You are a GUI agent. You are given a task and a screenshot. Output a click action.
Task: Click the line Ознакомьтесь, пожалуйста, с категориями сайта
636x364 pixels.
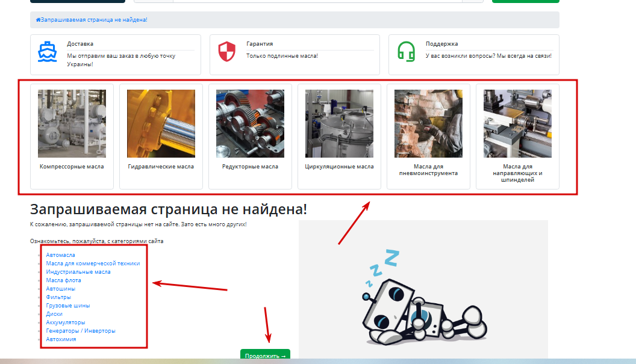point(96,241)
